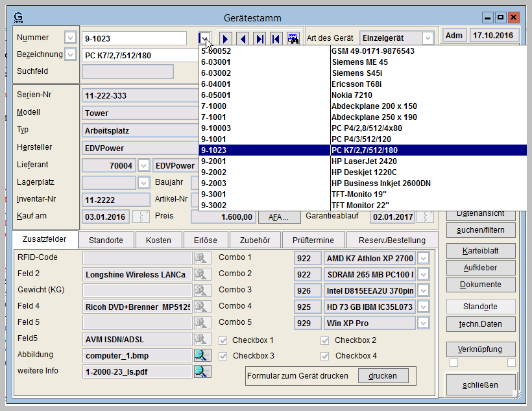Image resolution: width=532 pixels, height=411 pixels.
Task: Click magnifier icon next to RFID-Code field
Action: [202, 258]
